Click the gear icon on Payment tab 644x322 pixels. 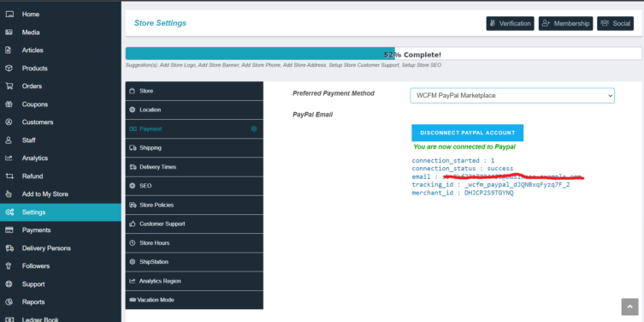254,129
